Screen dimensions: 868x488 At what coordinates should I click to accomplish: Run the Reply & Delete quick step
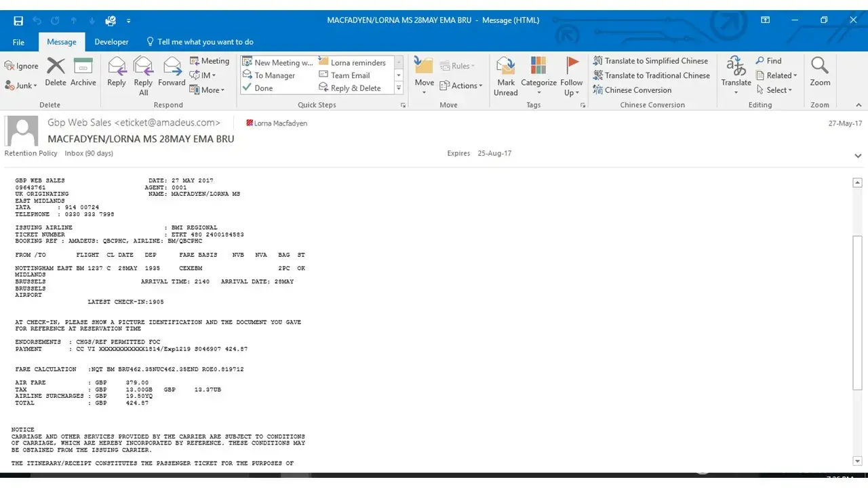pos(350,88)
